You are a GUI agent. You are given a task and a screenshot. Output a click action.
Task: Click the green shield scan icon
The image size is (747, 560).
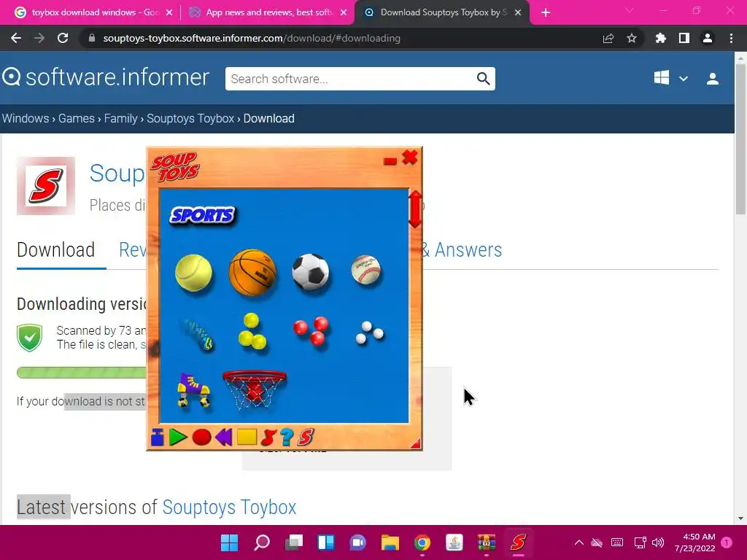(29, 338)
